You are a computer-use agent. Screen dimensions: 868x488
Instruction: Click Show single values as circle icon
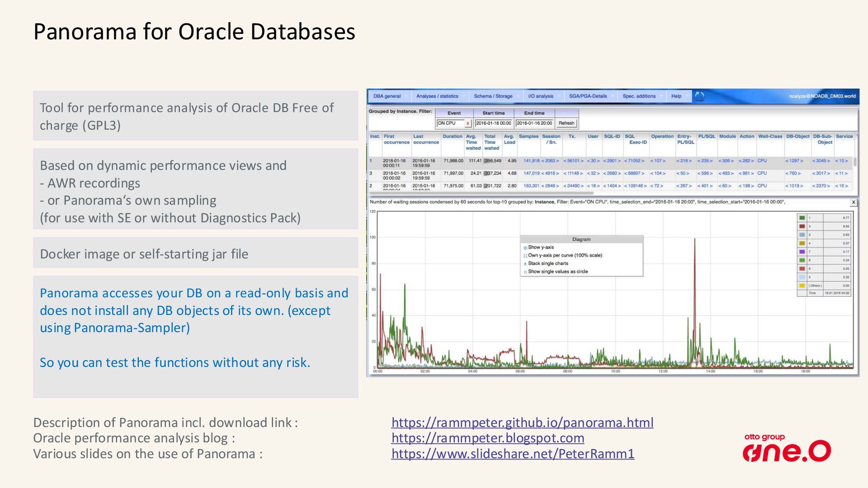525,272
